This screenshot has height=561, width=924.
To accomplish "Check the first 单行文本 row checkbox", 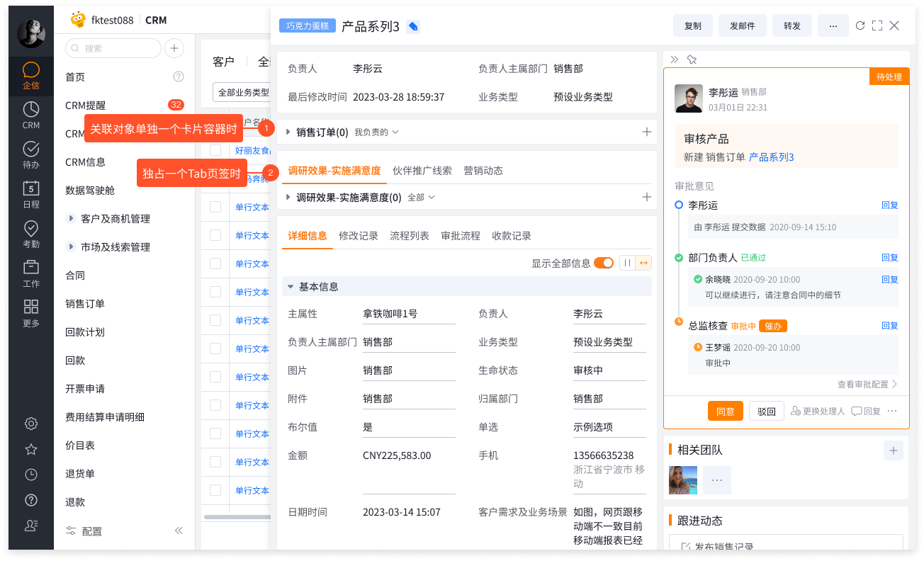I will coord(215,207).
